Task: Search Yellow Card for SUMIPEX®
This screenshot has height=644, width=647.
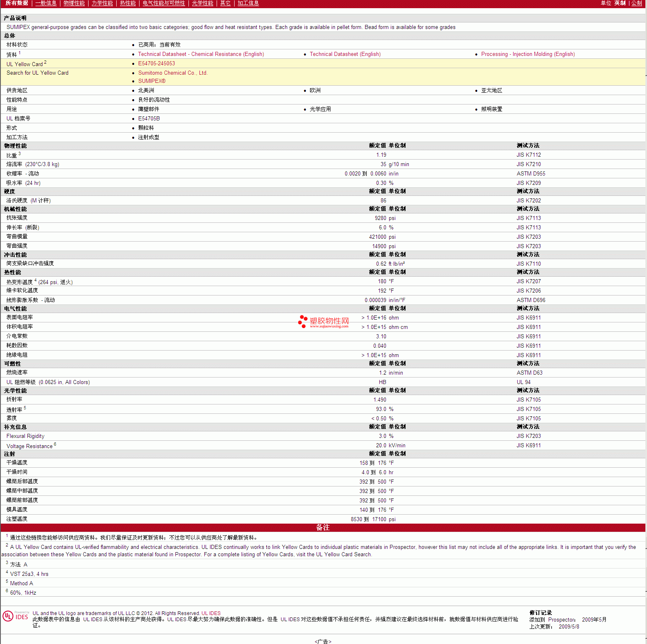Action: 152,81
